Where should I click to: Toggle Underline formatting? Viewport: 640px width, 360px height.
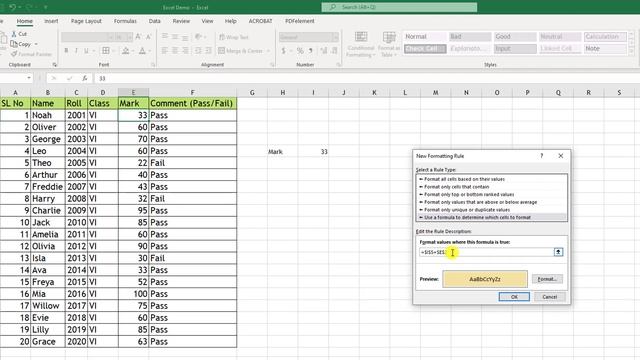(x=86, y=51)
